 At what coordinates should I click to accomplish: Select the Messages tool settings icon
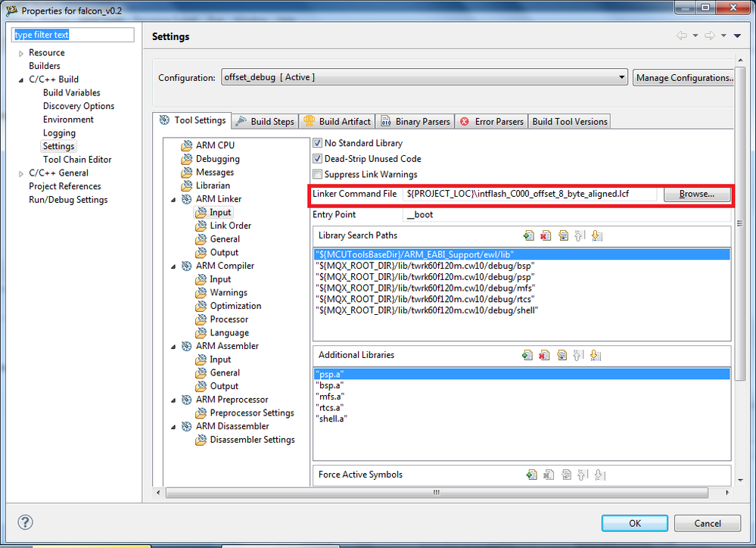[x=187, y=173]
